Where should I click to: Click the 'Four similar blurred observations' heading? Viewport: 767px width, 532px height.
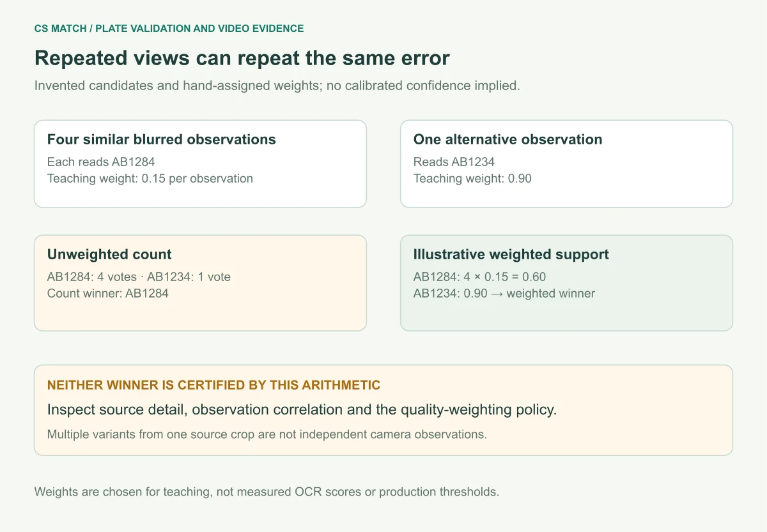click(162, 139)
